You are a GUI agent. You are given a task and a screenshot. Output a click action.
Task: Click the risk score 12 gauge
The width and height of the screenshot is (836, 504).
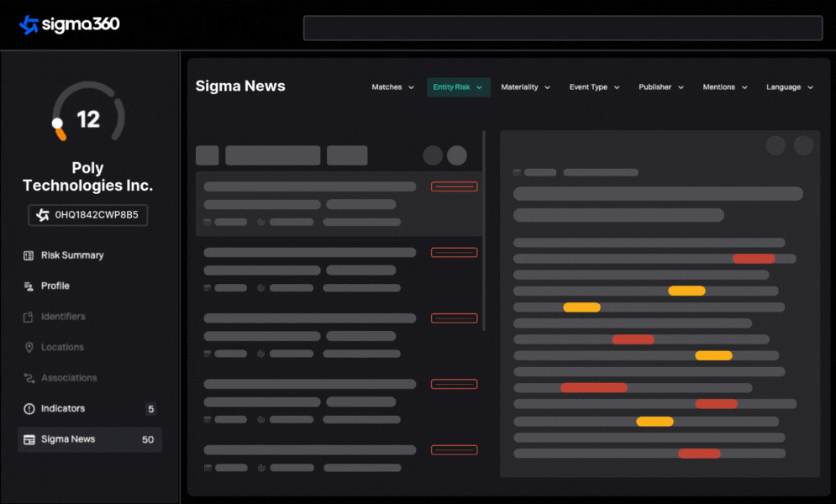(x=88, y=112)
